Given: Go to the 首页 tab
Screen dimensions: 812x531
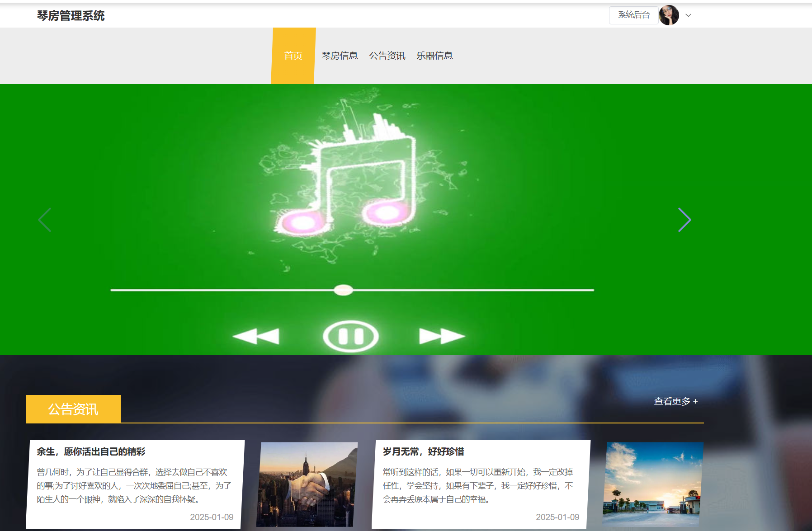Looking at the screenshot, I should [x=293, y=56].
